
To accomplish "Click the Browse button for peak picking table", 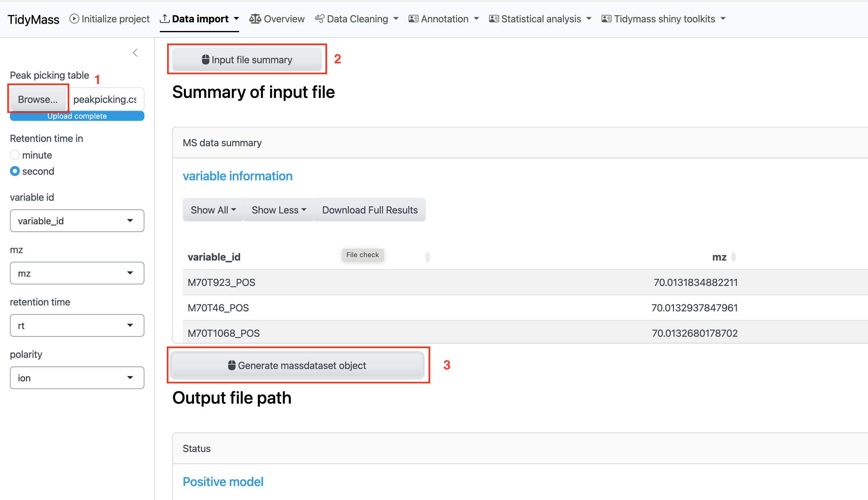I will tap(38, 99).
